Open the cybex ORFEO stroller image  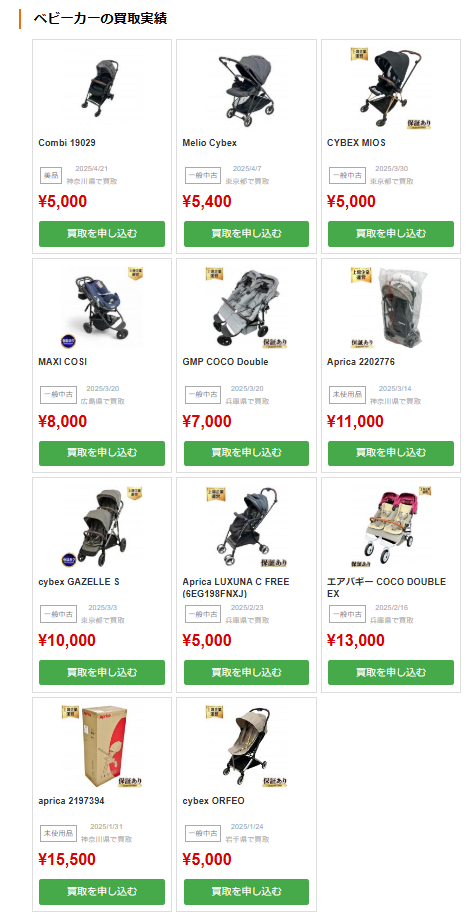pyautogui.click(x=246, y=746)
